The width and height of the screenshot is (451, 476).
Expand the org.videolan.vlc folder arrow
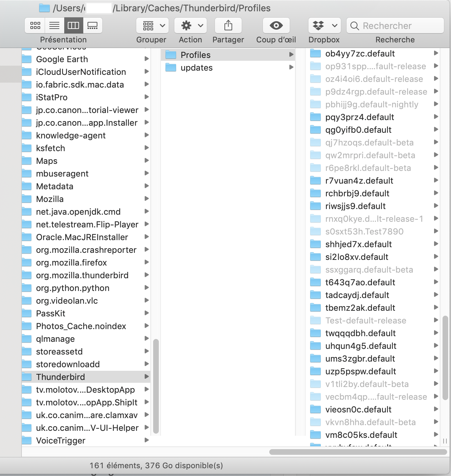tap(147, 300)
